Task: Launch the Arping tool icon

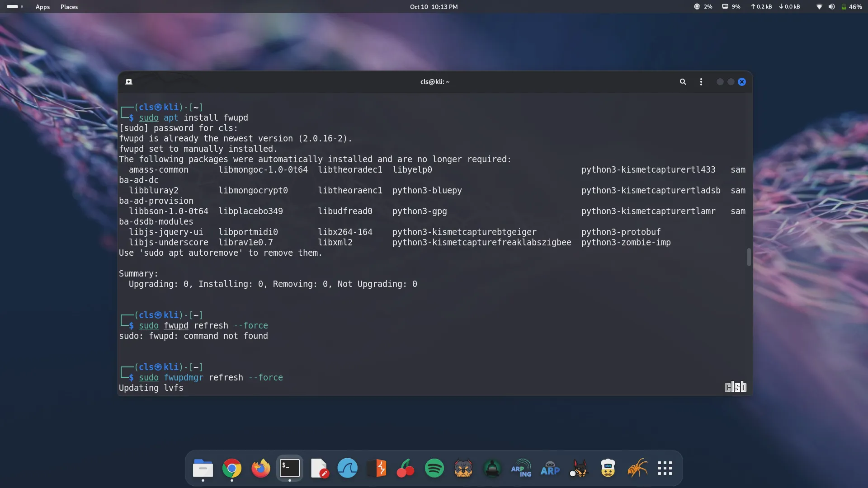Action: coord(521,468)
